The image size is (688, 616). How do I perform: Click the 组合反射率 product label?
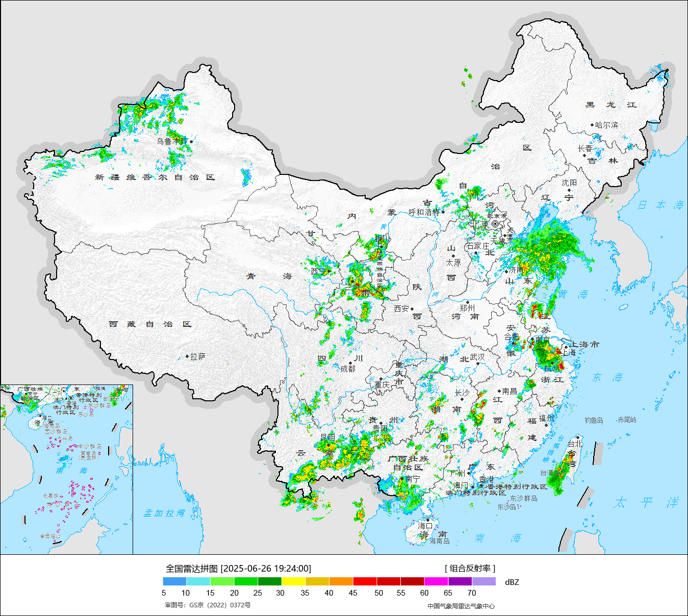pyautogui.click(x=470, y=569)
